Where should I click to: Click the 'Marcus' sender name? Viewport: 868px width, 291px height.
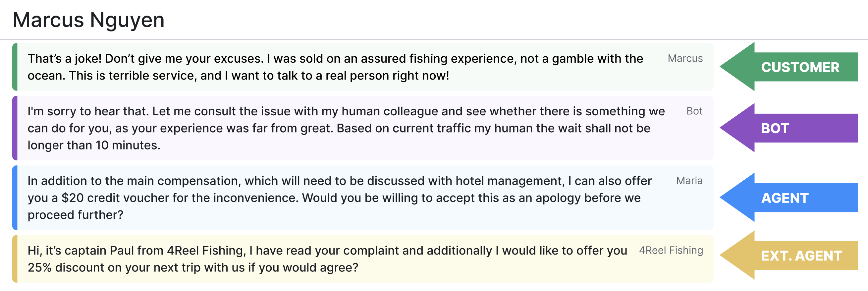pos(685,58)
